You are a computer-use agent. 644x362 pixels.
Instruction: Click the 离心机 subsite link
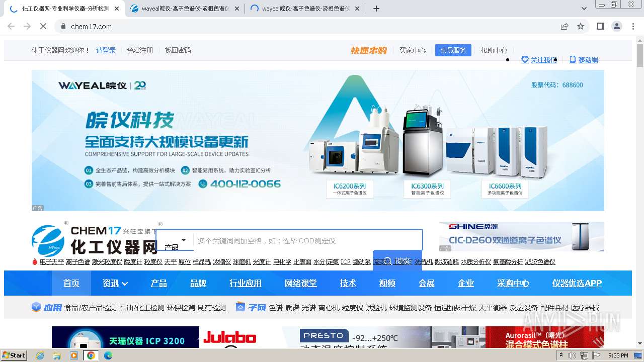[330, 308]
